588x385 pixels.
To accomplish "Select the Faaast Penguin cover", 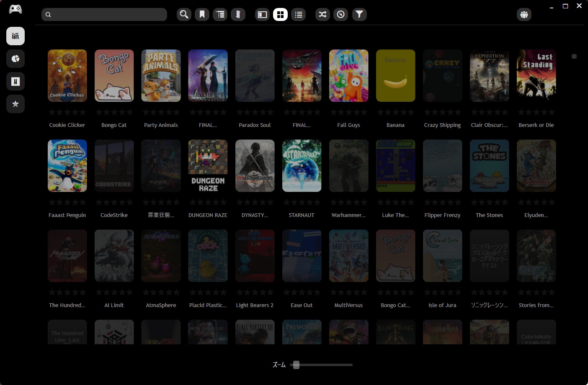I will (67, 166).
